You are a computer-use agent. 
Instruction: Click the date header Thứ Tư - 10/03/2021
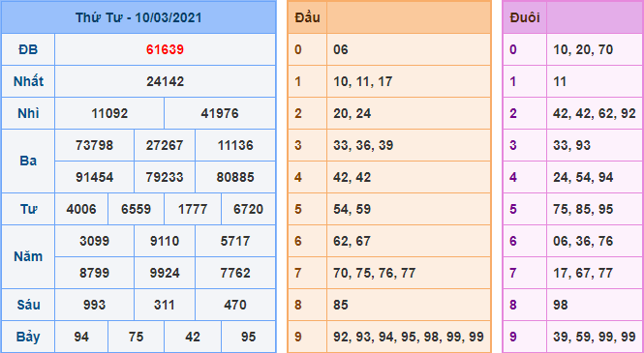pos(138,17)
